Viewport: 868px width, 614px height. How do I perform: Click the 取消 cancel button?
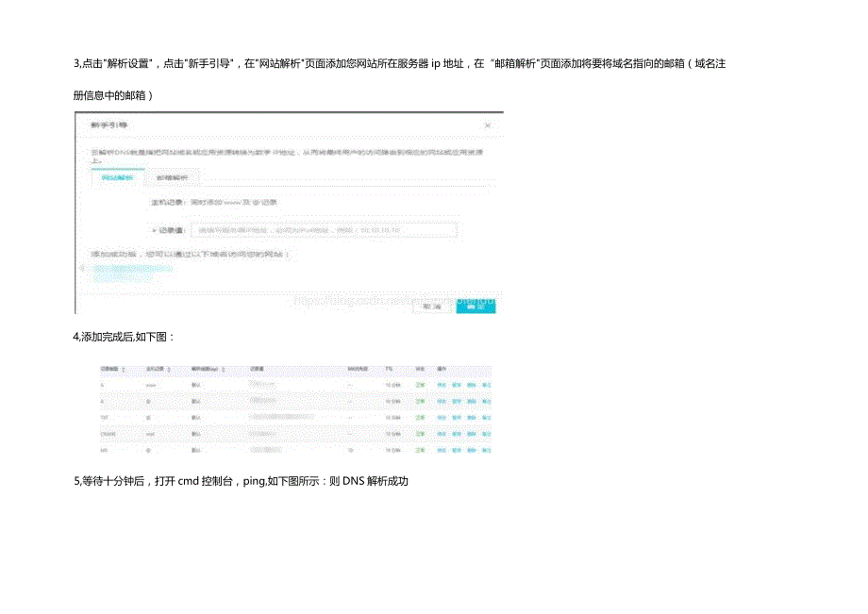click(431, 306)
